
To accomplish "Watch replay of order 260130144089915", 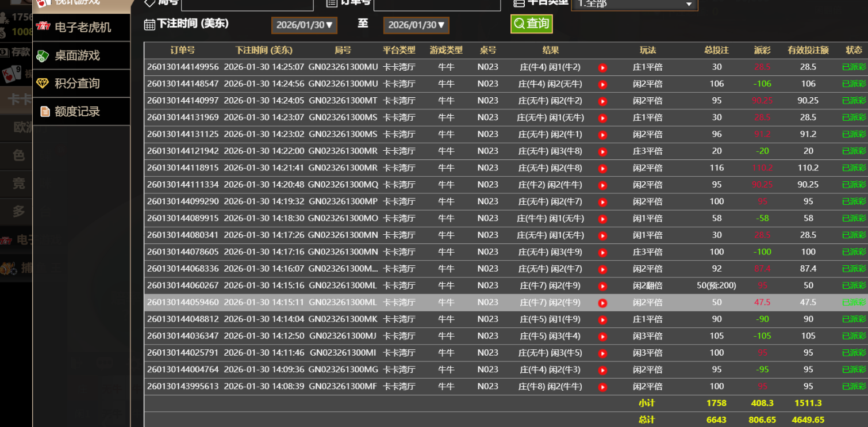I will coord(602,219).
